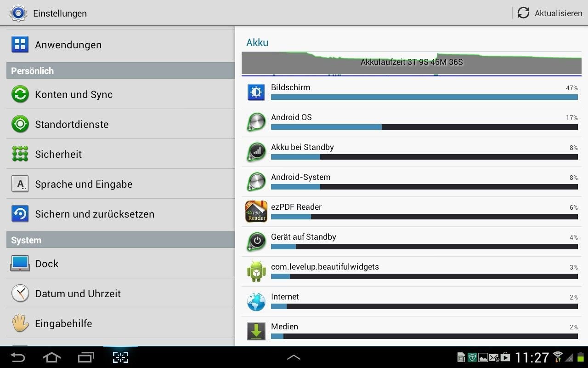Viewport: 588px width, 368px height.
Task: Open the Datum und Uhrzeit entry
Action: pyautogui.click(x=120, y=293)
